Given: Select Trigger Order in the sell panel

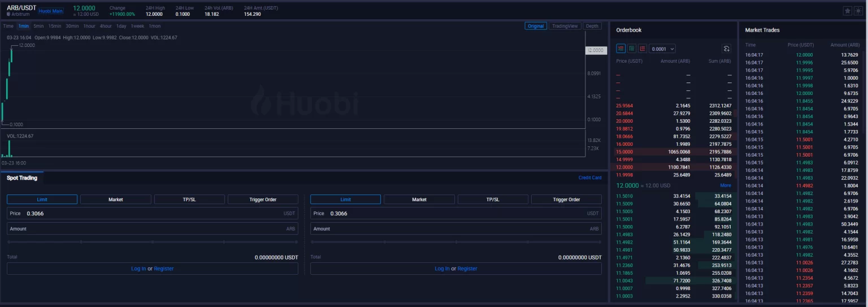Looking at the screenshot, I should 566,200.
